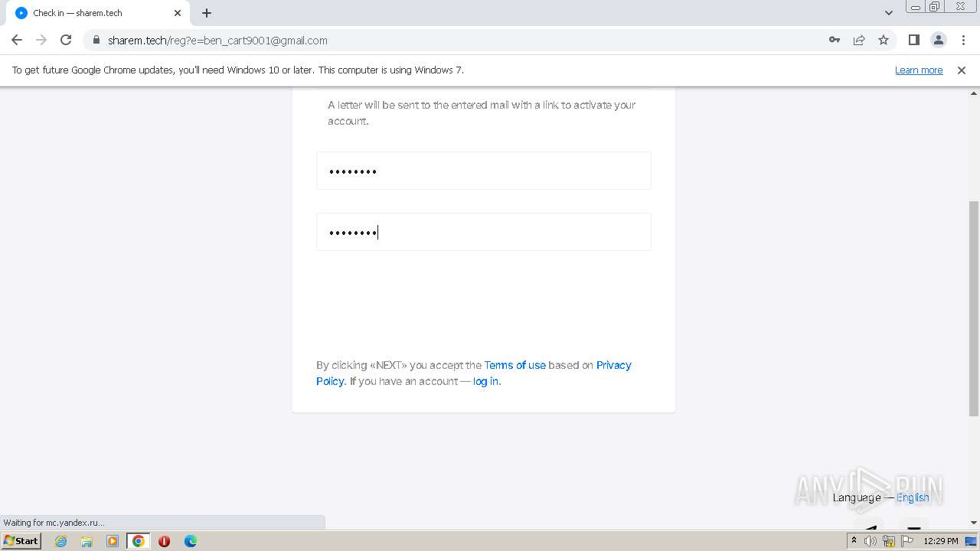Change language via English link
980x551 pixels.
[913, 497]
